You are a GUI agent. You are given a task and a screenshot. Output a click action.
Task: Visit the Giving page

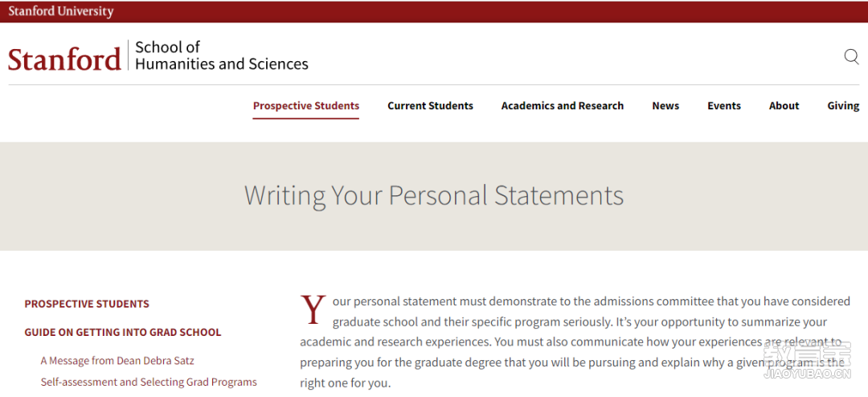pos(843,106)
